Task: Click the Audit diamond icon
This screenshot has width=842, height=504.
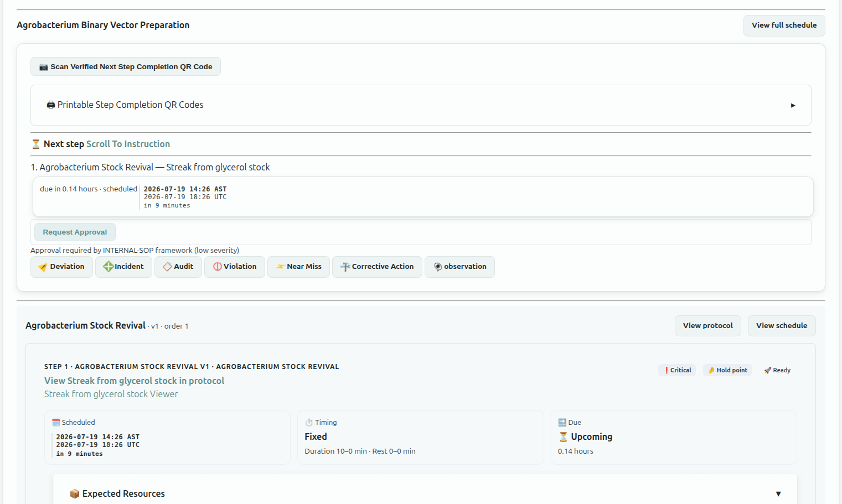Action: [167, 267]
